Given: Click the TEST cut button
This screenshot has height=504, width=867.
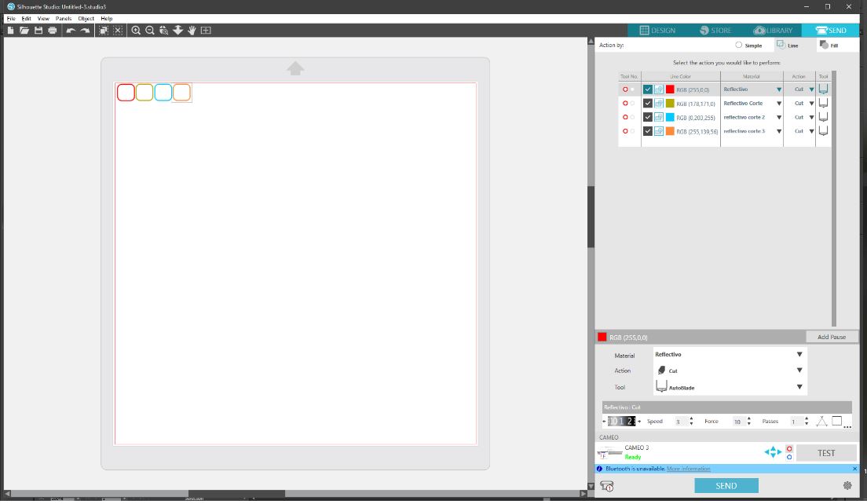Looking at the screenshot, I should coord(826,453).
